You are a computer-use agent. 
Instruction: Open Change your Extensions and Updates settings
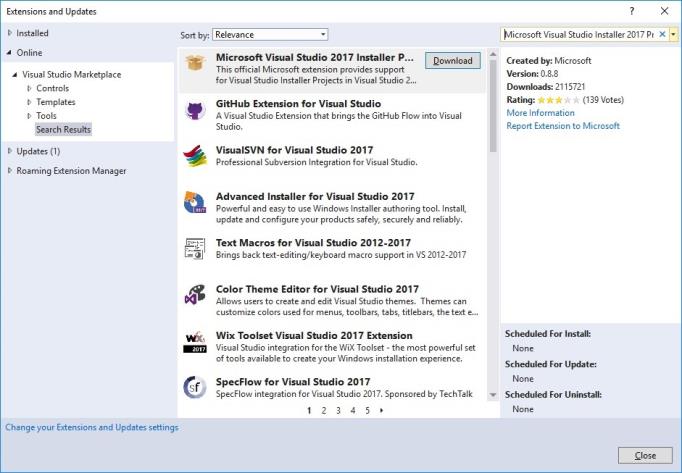[92, 427]
